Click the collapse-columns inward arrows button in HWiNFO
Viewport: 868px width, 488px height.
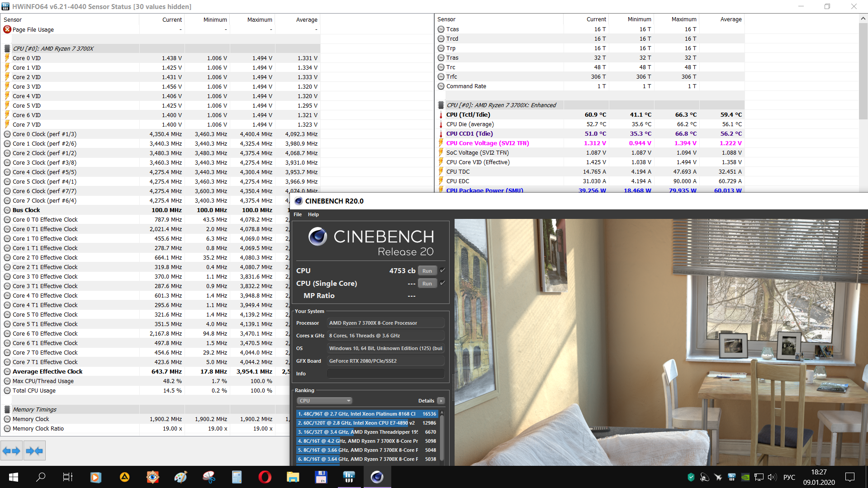pyautogui.click(x=34, y=450)
